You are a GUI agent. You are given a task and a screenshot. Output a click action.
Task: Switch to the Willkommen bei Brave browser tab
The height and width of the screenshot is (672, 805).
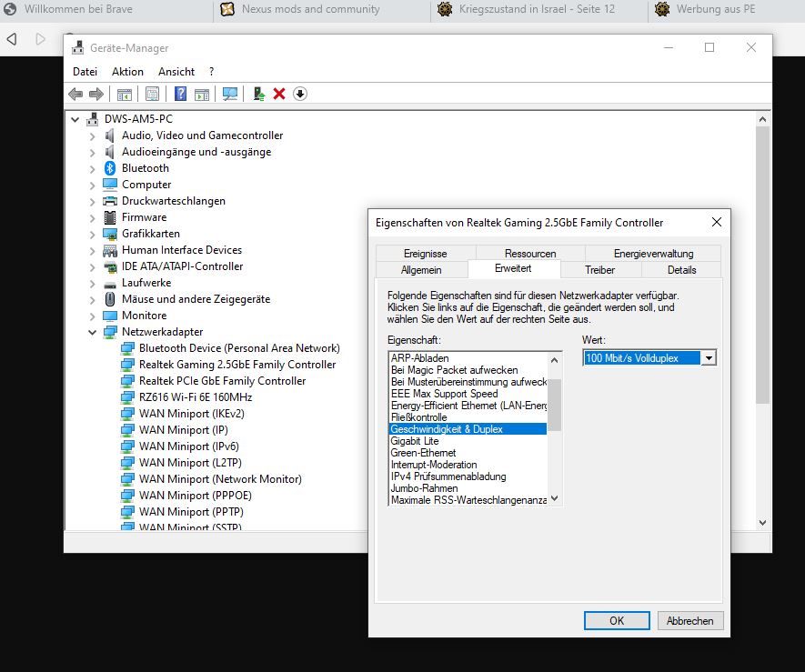106,9
